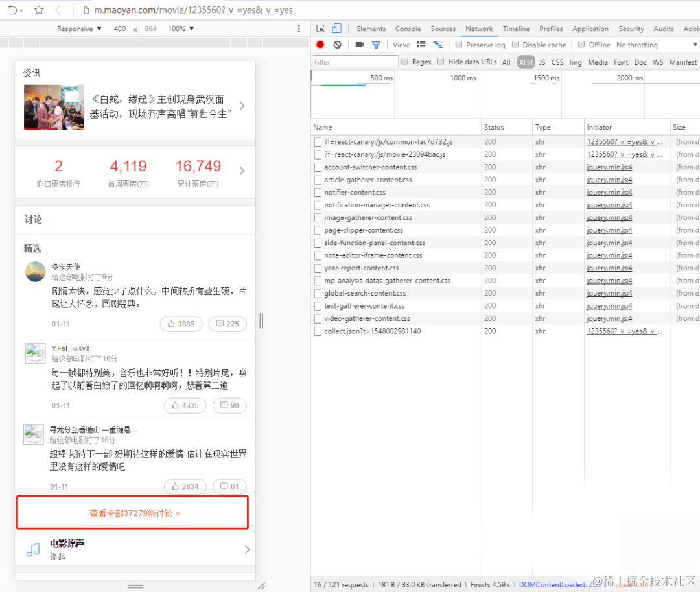The width and height of the screenshot is (700, 592).
Task: Click the browser back/undo arrow icon
Action: point(12,10)
